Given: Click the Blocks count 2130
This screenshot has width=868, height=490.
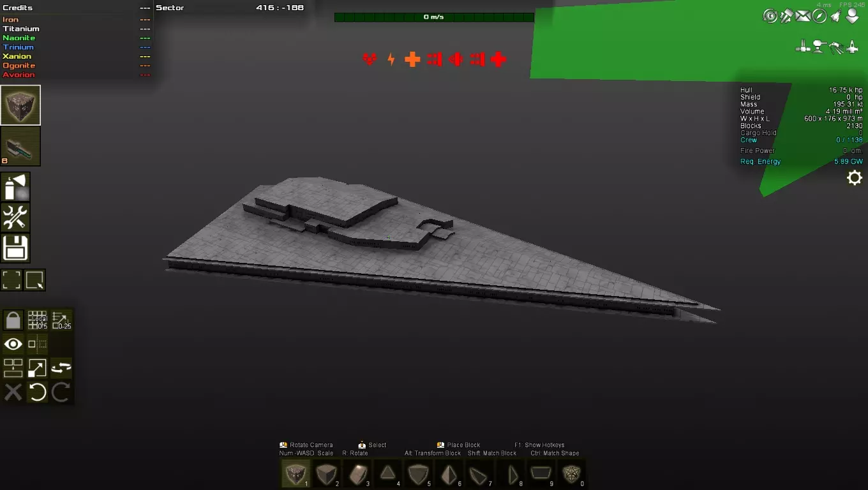Looking at the screenshot, I should click(855, 126).
